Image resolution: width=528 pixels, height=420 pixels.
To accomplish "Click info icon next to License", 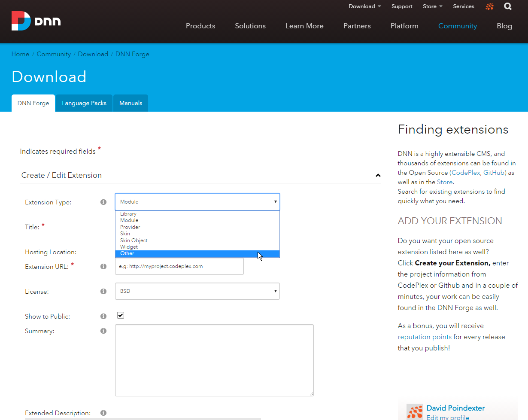I will click(x=103, y=291).
